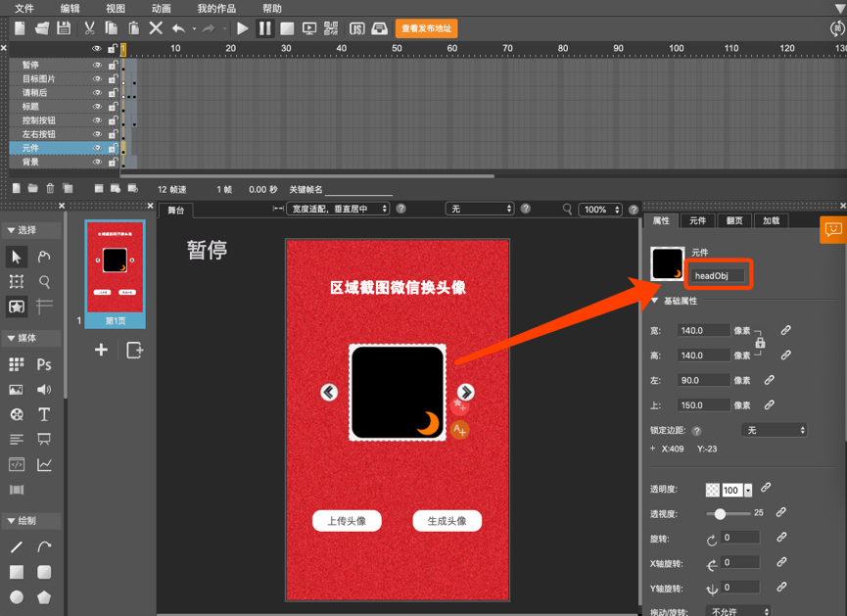Open the 无 dropdown above stage
The height and width of the screenshot is (616, 847).
pyautogui.click(x=480, y=209)
